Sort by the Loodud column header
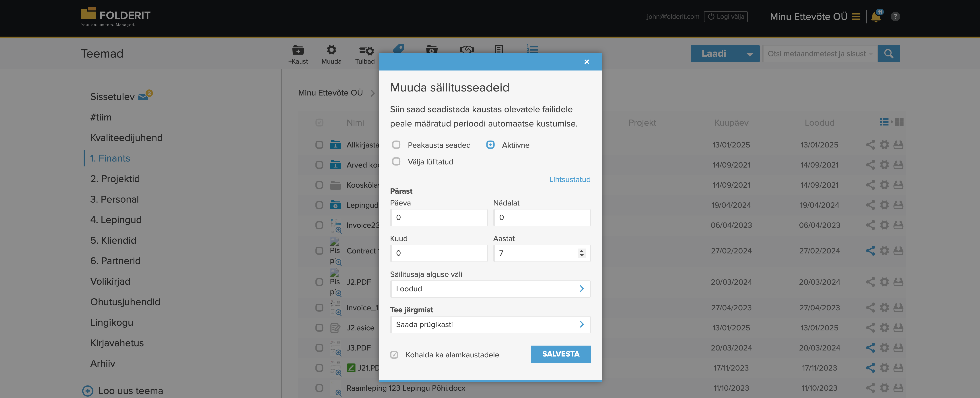Image resolution: width=980 pixels, height=398 pixels. [819, 123]
